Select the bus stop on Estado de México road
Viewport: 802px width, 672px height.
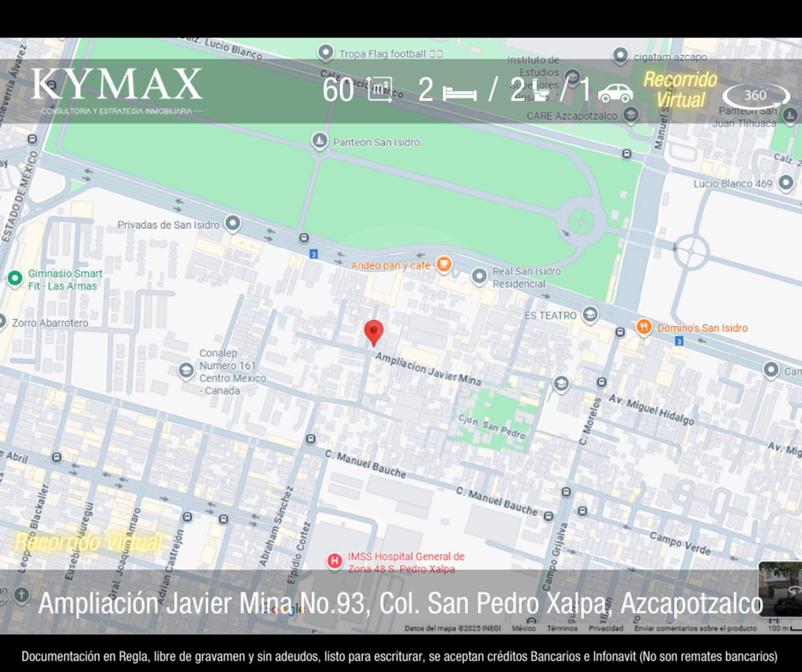click(32, 139)
